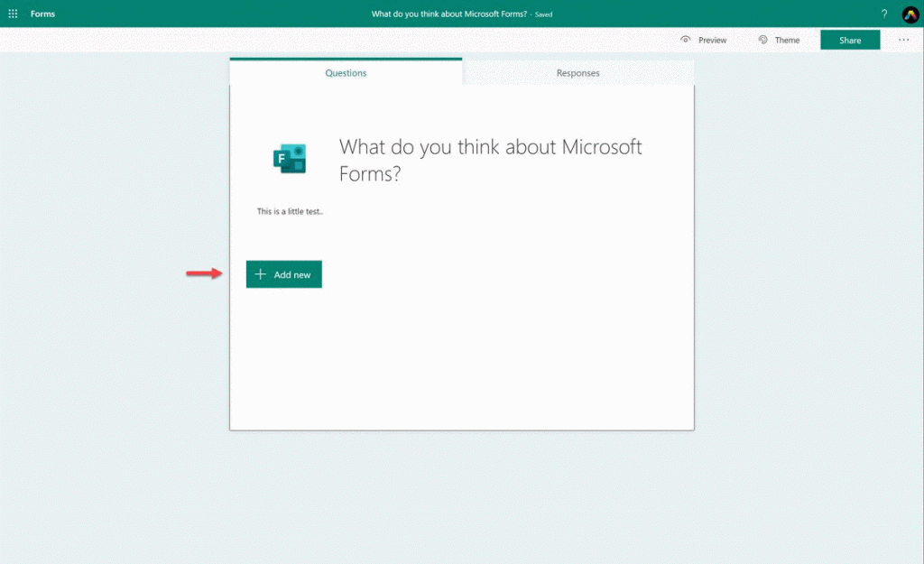Screen dimensions: 924x564
Task: Switch to the Questions tab
Action: [x=346, y=72]
